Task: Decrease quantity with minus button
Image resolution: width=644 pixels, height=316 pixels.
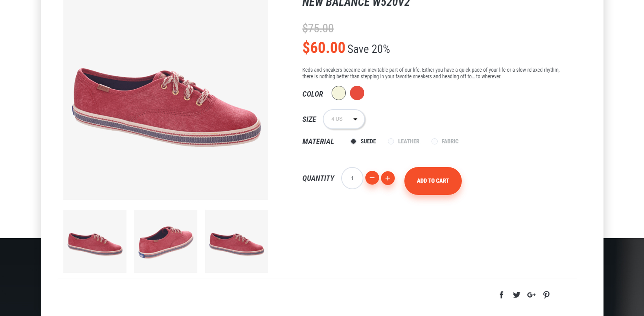Action: pos(372,178)
